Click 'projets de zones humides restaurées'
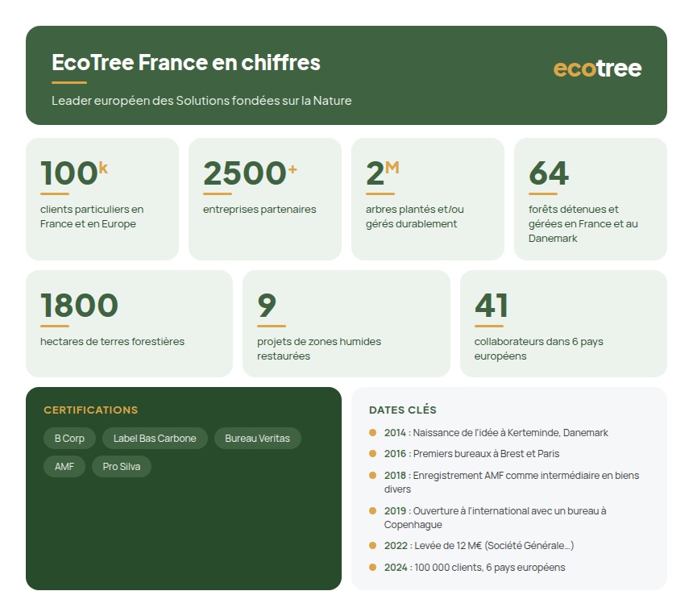This screenshot has height=616, width=693. pos(318,348)
